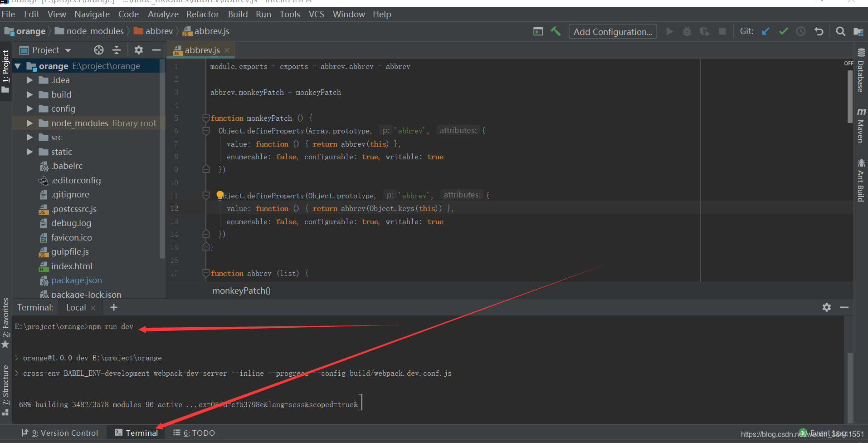This screenshot has height=443, width=868.
Task: Click the Stop square icon
Action: click(722, 31)
